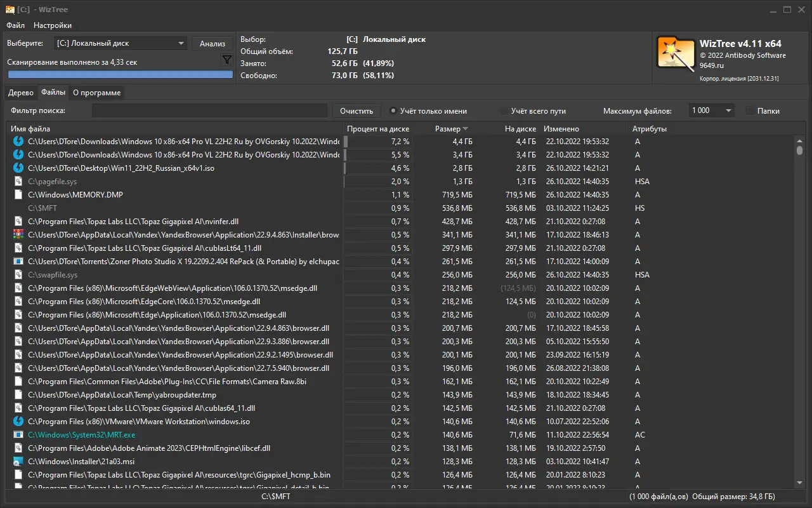Click icon of EdgeCore msedge.dll row
This screenshot has width=812, height=508.
[18, 302]
